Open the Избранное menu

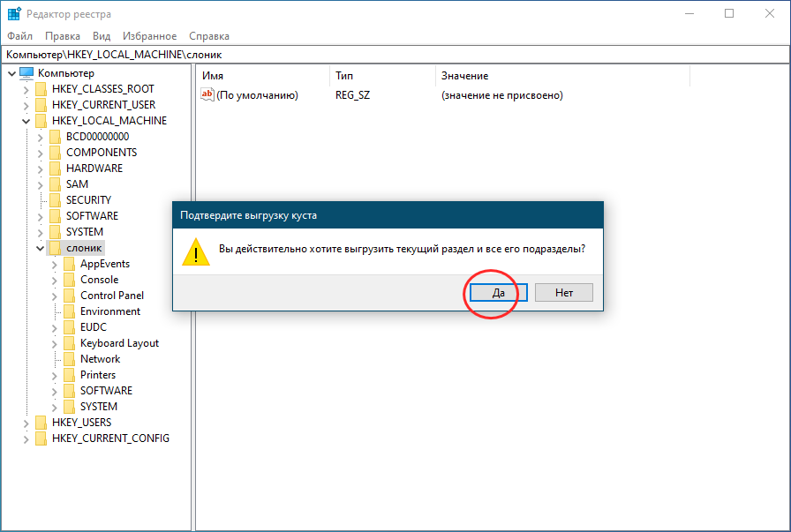point(150,36)
